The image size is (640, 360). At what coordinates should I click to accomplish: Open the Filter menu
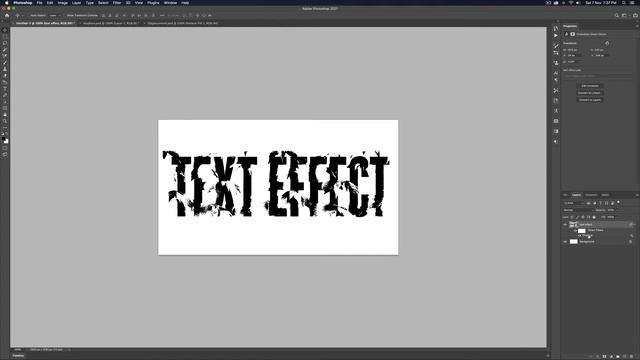[x=117, y=3]
